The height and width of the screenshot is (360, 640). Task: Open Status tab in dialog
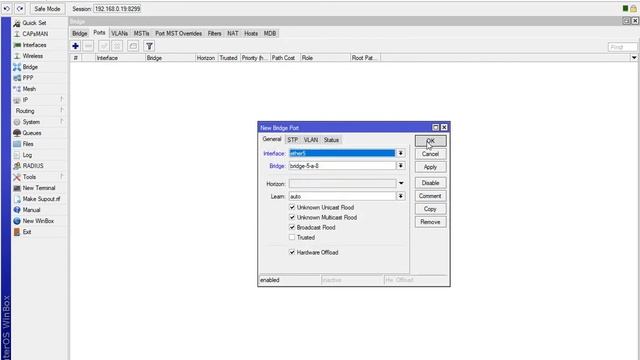pyautogui.click(x=331, y=140)
